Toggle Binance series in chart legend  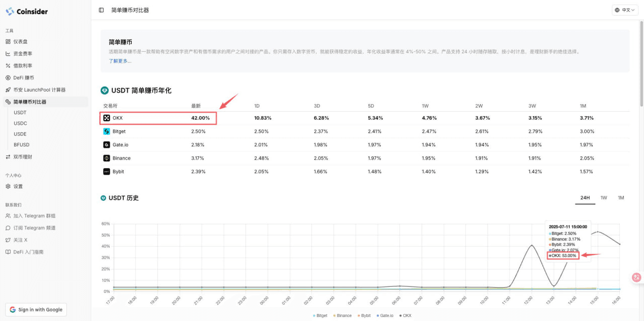pos(342,315)
